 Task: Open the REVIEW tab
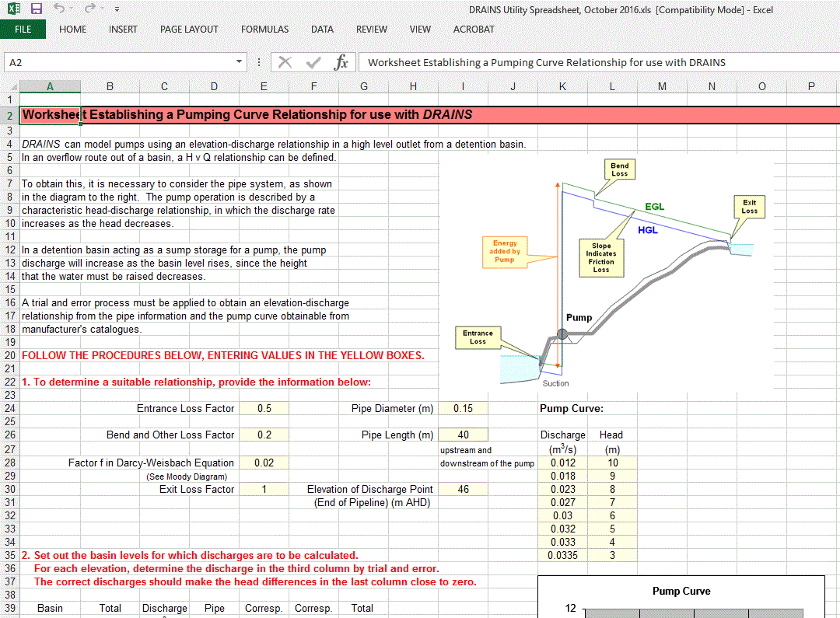pos(372,30)
